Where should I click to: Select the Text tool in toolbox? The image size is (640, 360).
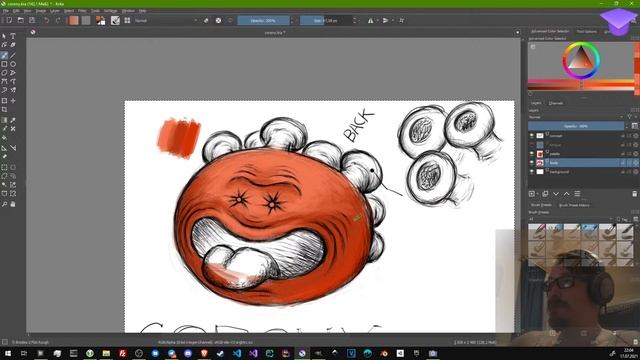[x=13, y=36]
